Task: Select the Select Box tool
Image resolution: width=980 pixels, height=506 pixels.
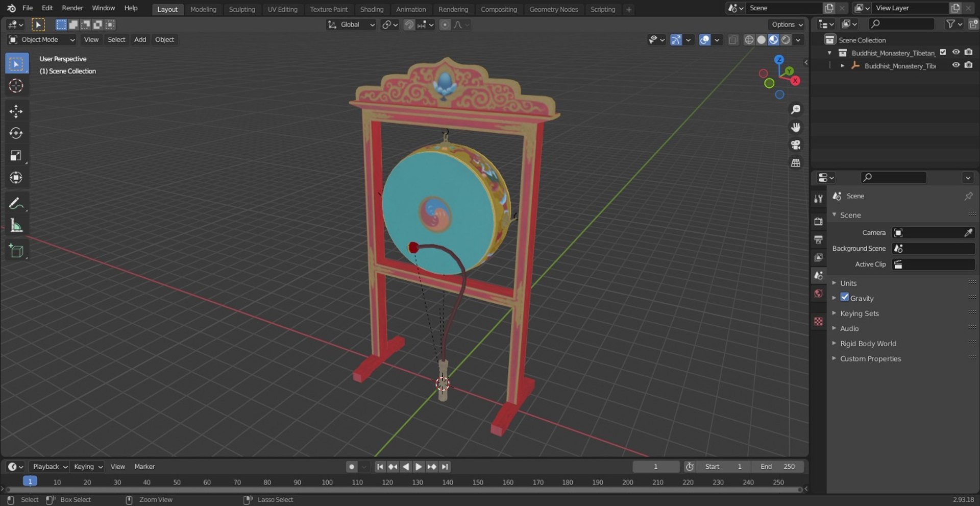Action: pyautogui.click(x=16, y=64)
